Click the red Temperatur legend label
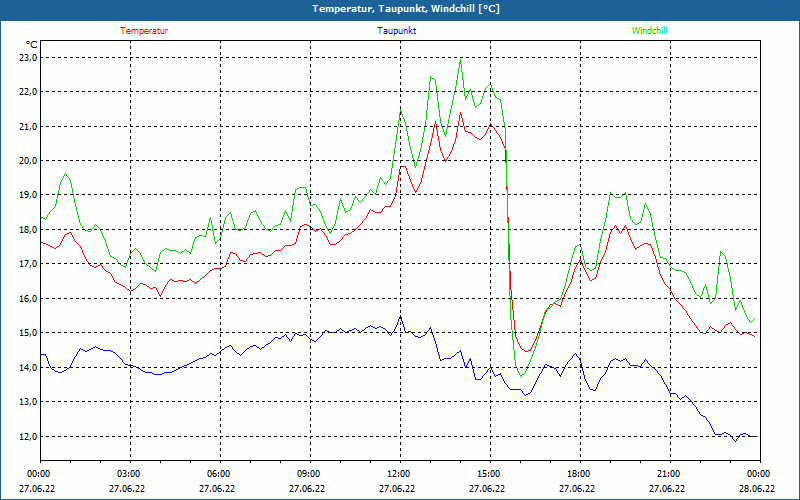 click(144, 31)
